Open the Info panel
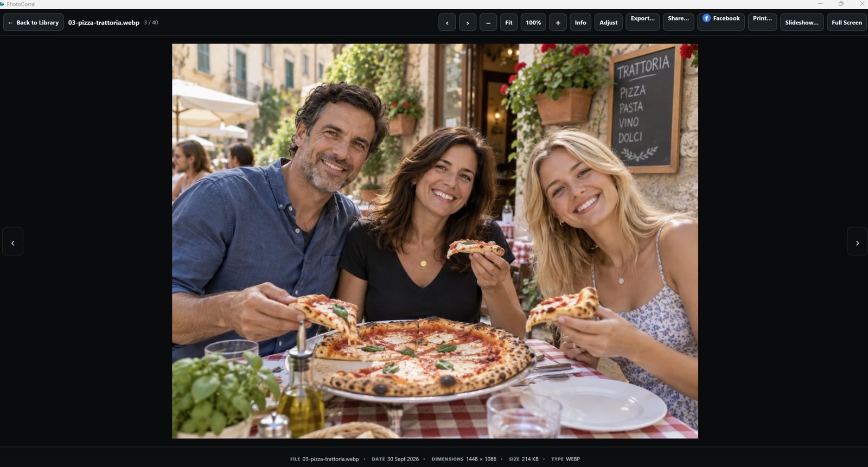The width and height of the screenshot is (868, 467). click(580, 22)
